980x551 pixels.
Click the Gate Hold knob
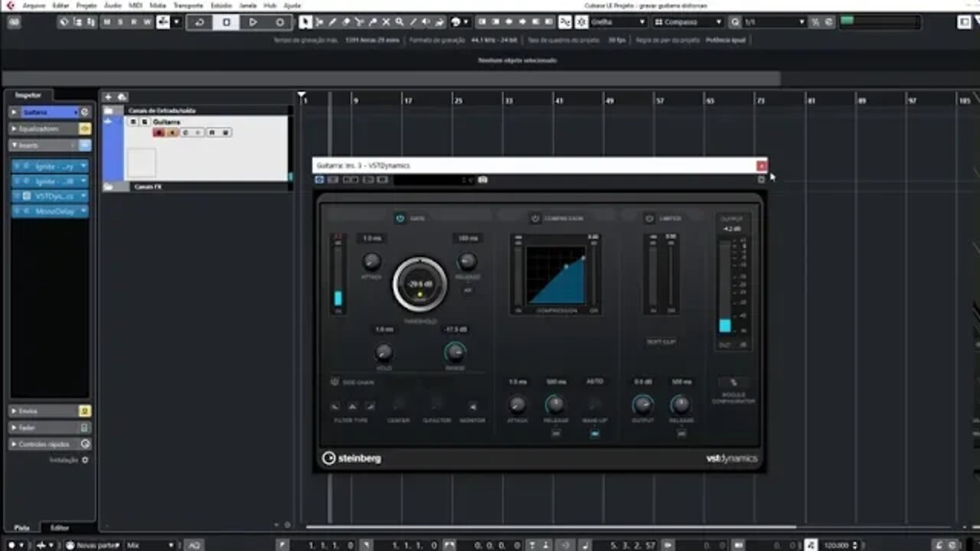(384, 352)
